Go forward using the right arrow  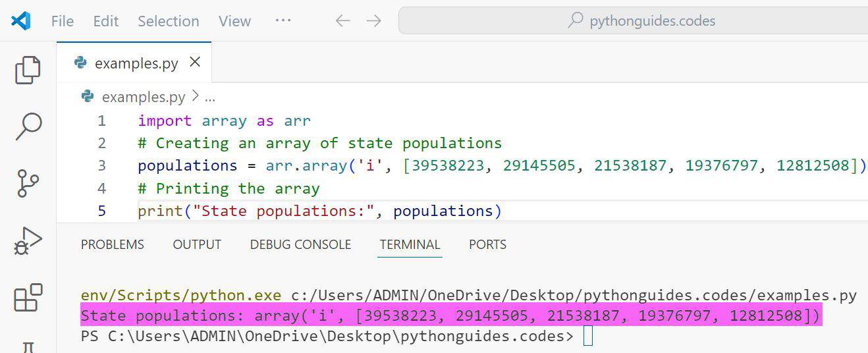tap(374, 21)
